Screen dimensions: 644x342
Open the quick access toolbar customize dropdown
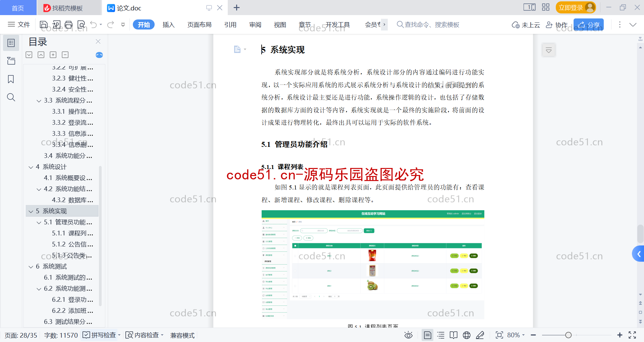tap(123, 24)
